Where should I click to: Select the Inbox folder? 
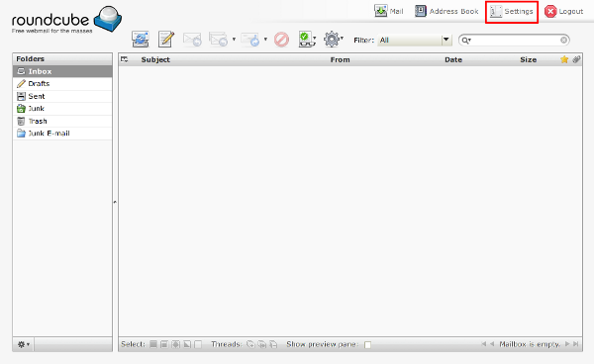(x=62, y=71)
